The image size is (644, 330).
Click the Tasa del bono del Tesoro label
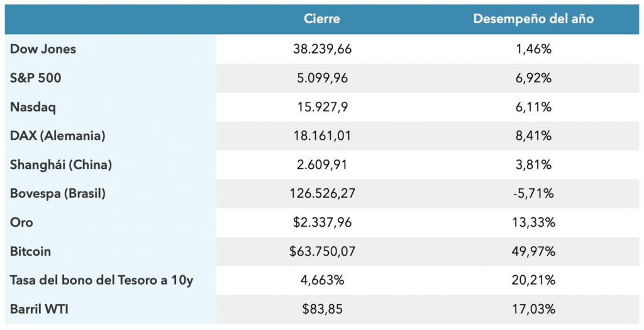(x=101, y=281)
